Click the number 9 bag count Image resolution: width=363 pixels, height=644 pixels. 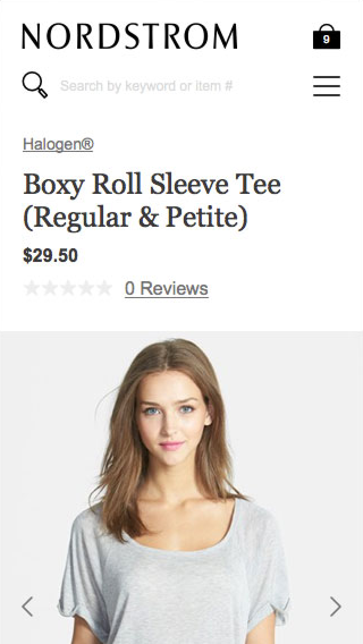pyautogui.click(x=326, y=40)
